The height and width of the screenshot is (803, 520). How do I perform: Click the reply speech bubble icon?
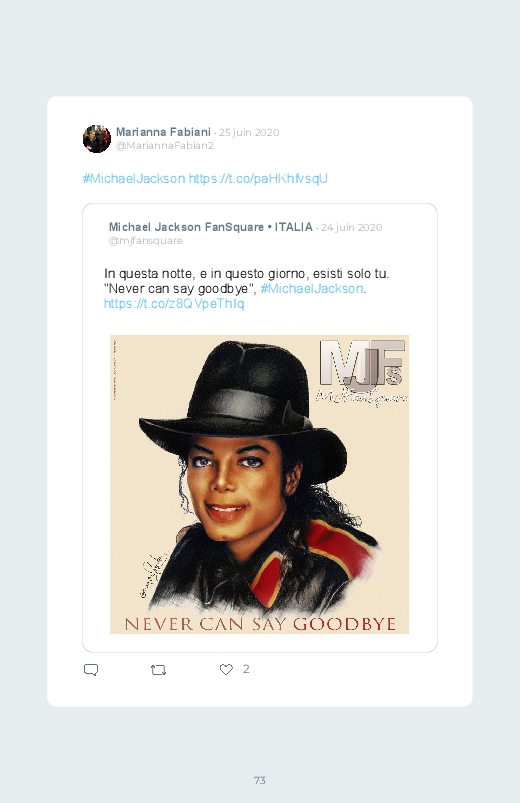pos(91,670)
